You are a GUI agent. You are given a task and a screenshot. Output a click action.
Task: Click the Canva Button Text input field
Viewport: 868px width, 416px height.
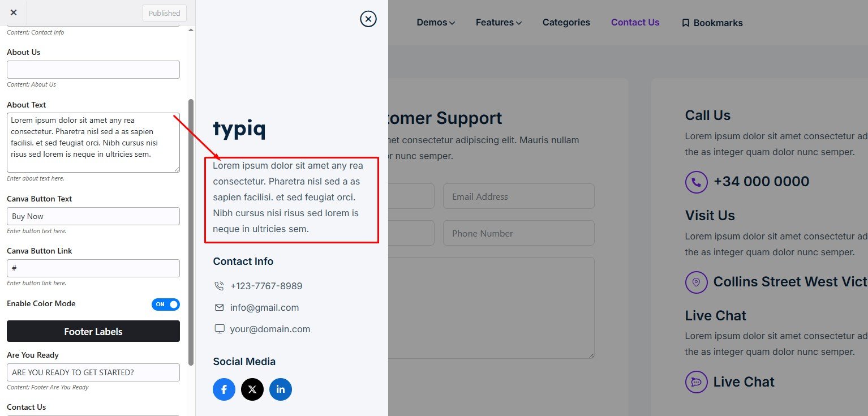(x=93, y=216)
